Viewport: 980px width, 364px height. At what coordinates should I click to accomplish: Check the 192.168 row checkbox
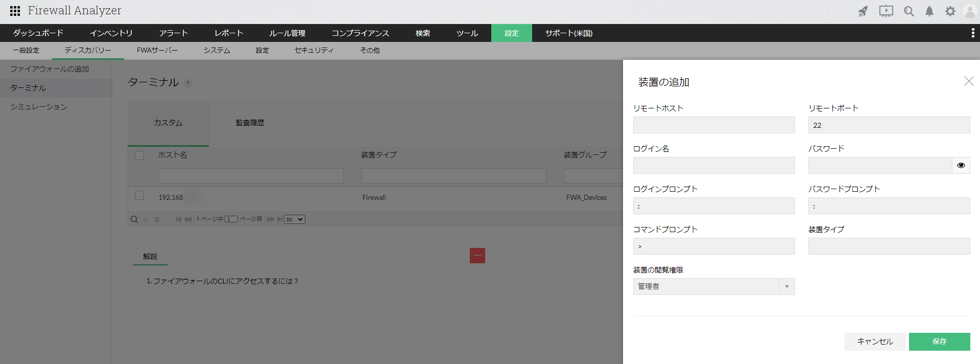(x=139, y=196)
